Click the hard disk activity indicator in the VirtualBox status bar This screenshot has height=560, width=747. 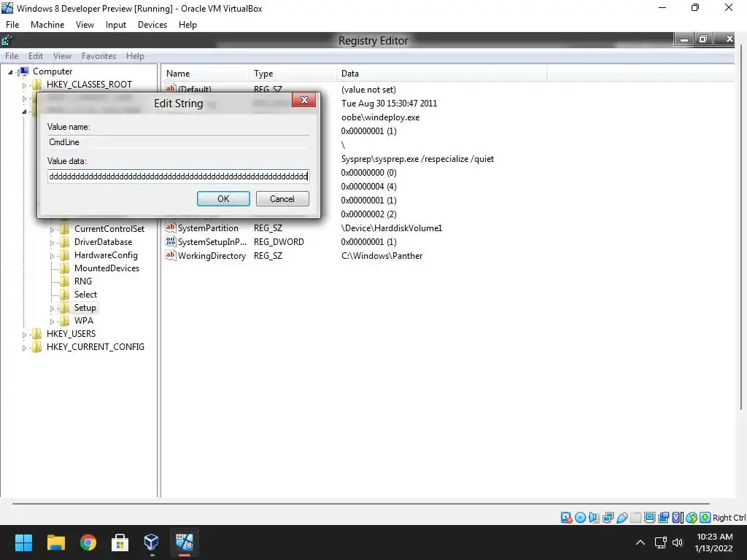(566, 518)
